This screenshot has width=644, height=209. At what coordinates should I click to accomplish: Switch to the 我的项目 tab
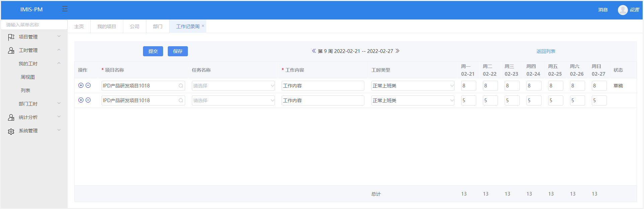point(106,26)
